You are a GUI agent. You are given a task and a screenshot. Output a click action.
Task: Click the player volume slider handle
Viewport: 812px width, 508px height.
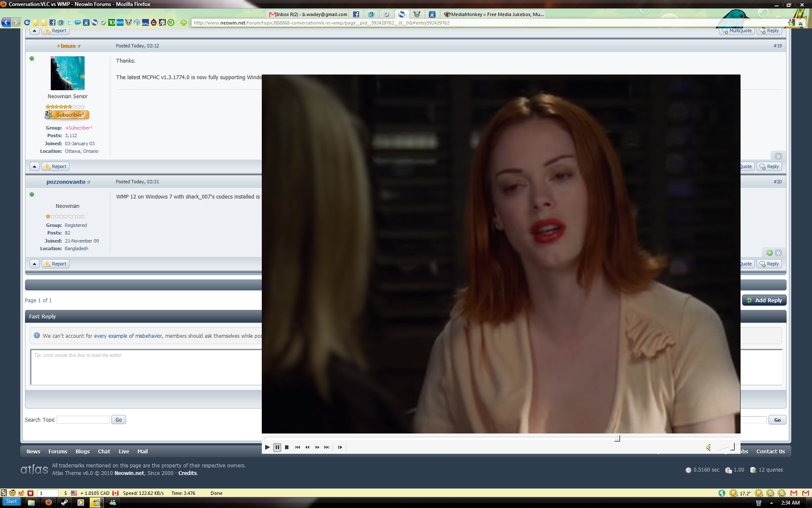click(733, 446)
